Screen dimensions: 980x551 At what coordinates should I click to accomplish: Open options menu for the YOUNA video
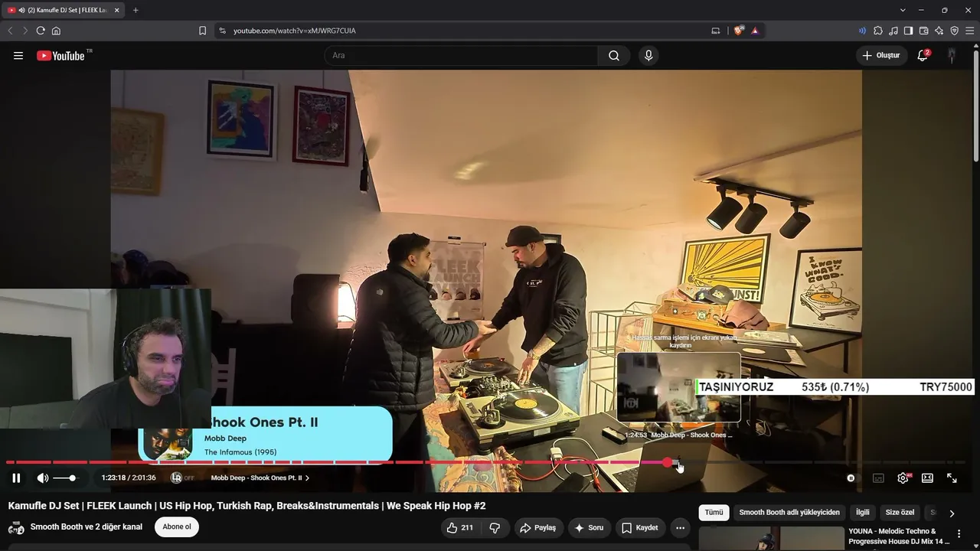pos(959,534)
